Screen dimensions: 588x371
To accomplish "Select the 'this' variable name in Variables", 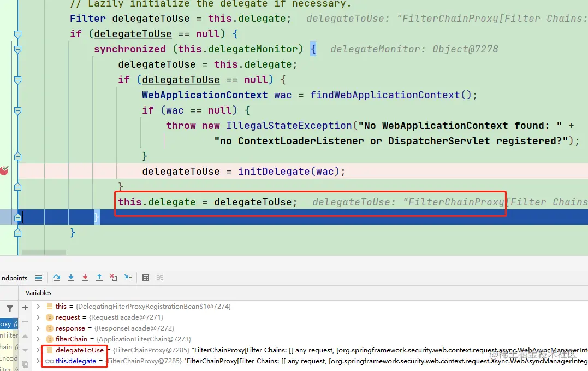I will click(x=61, y=307).
